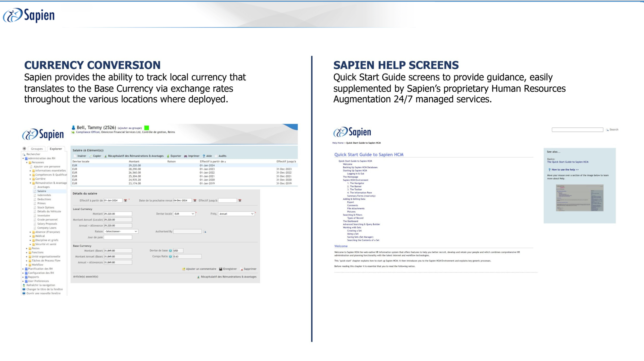Click the Rafraîchir la navigation refresh icon
644x361 pixels.
point(24,285)
